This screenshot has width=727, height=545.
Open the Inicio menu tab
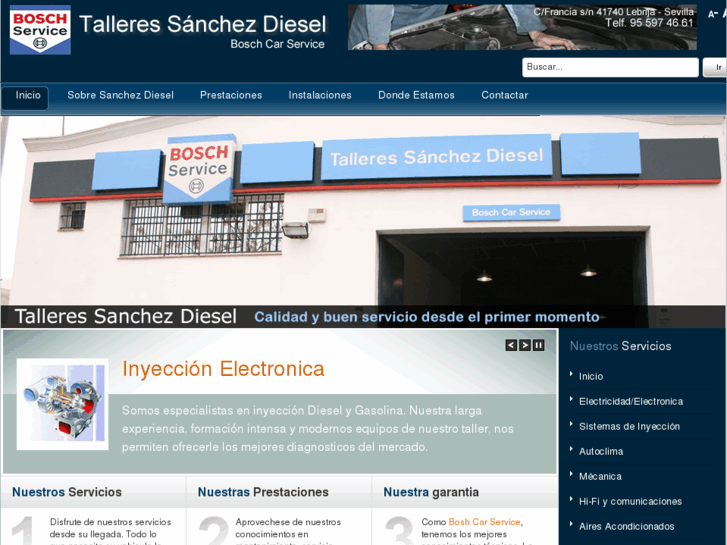[x=25, y=98]
